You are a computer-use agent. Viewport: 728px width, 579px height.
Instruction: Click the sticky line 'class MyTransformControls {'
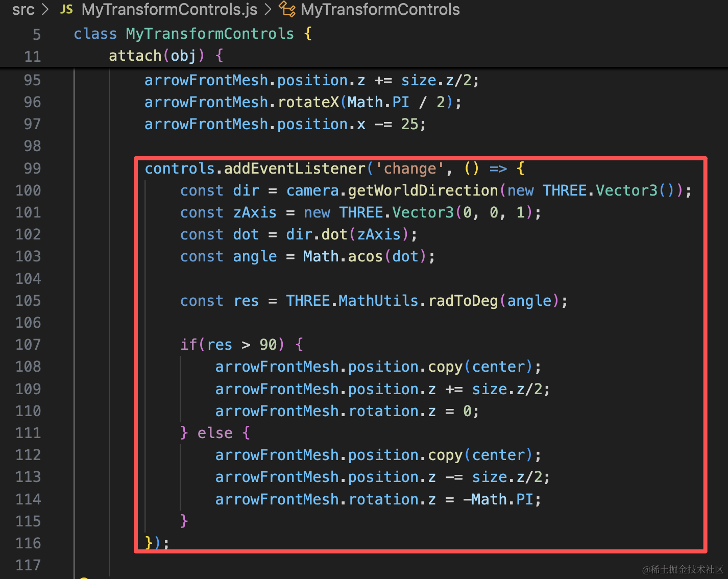[193, 34]
